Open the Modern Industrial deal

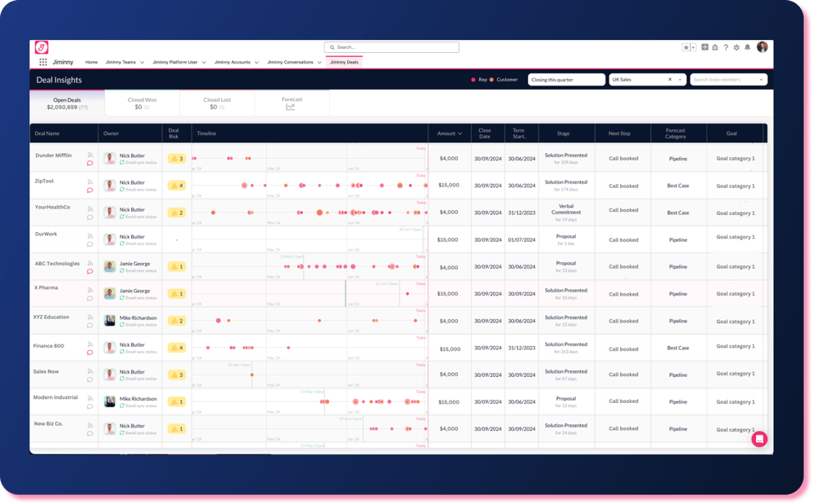(55, 398)
